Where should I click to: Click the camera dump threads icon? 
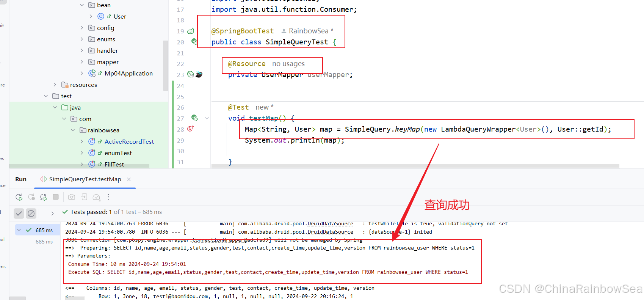click(x=72, y=197)
